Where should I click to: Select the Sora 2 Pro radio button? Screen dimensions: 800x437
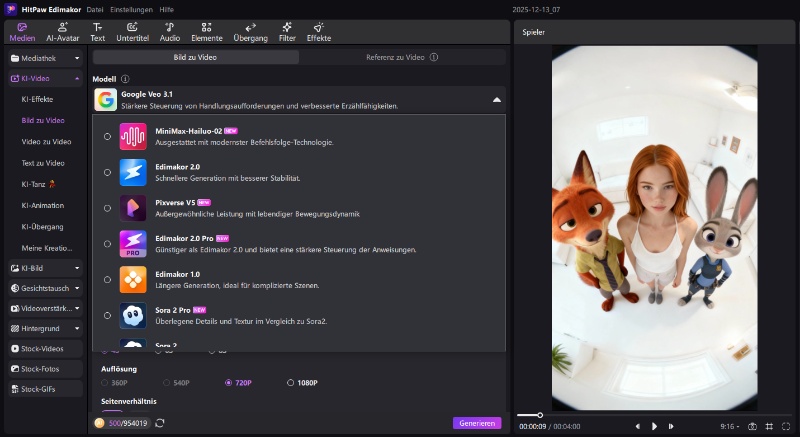pos(107,315)
